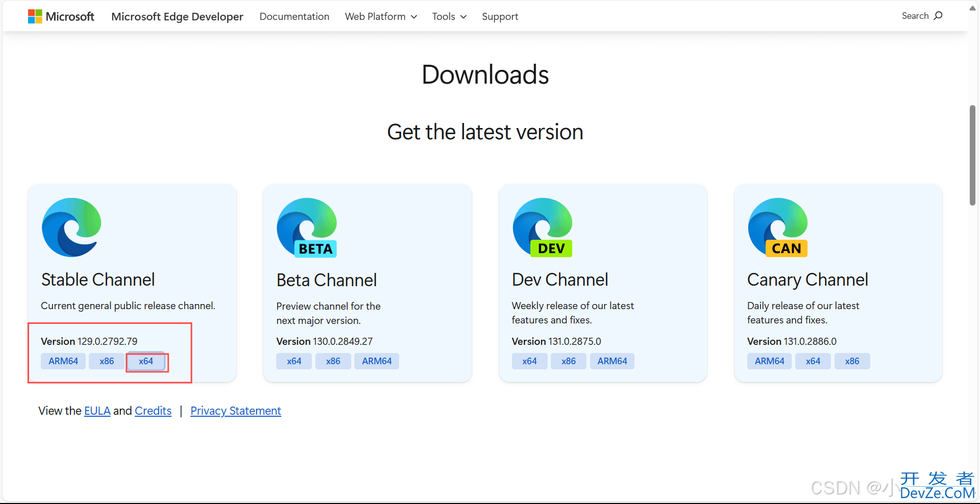Click the Dev Channel Edge logo
The width and height of the screenshot is (980, 504).
pyautogui.click(x=543, y=228)
